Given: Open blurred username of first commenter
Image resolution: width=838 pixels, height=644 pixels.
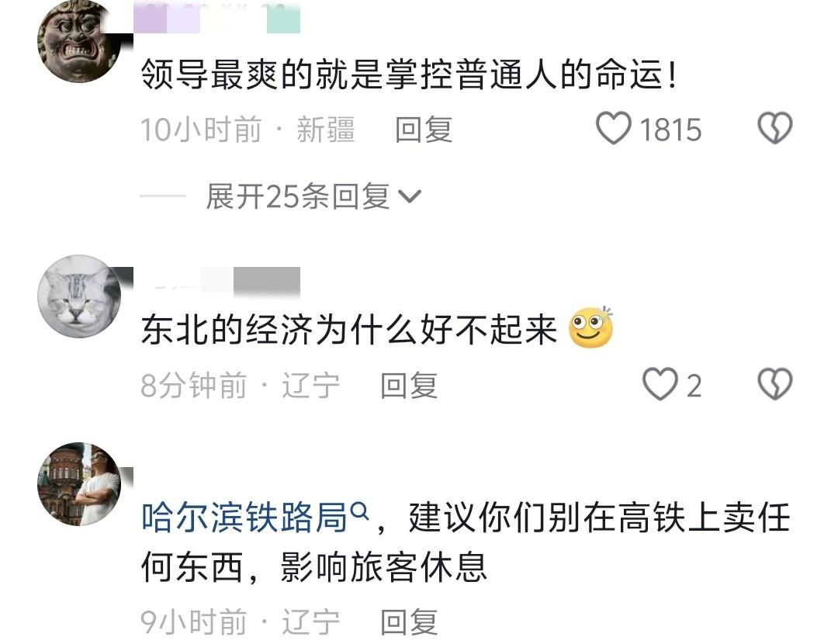Looking at the screenshot, I should coord(216,17).
